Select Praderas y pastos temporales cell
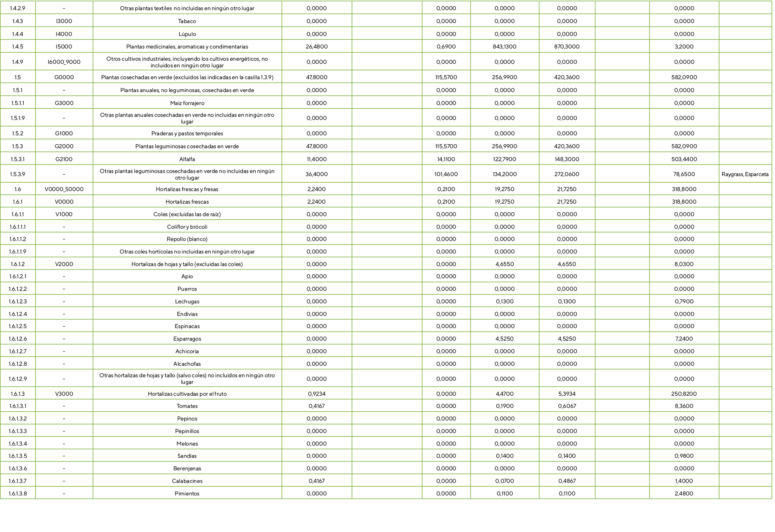The image size is (775, 532). pos(187,134)
